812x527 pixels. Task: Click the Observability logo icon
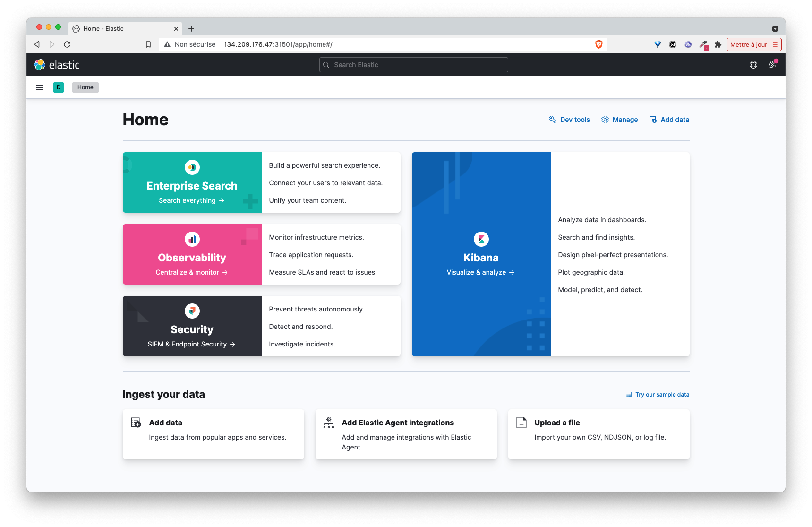tap(192, 239)
